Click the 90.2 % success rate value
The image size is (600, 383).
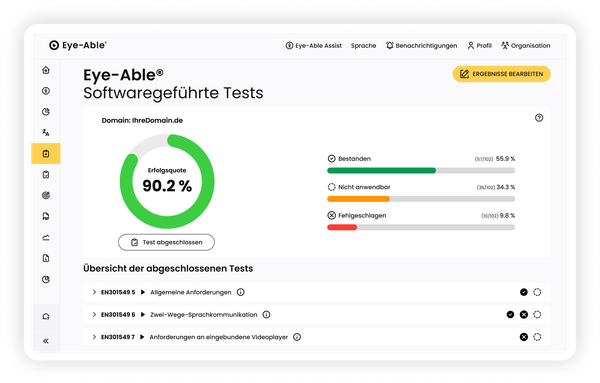pyautogui.click(x=167, y=186)
